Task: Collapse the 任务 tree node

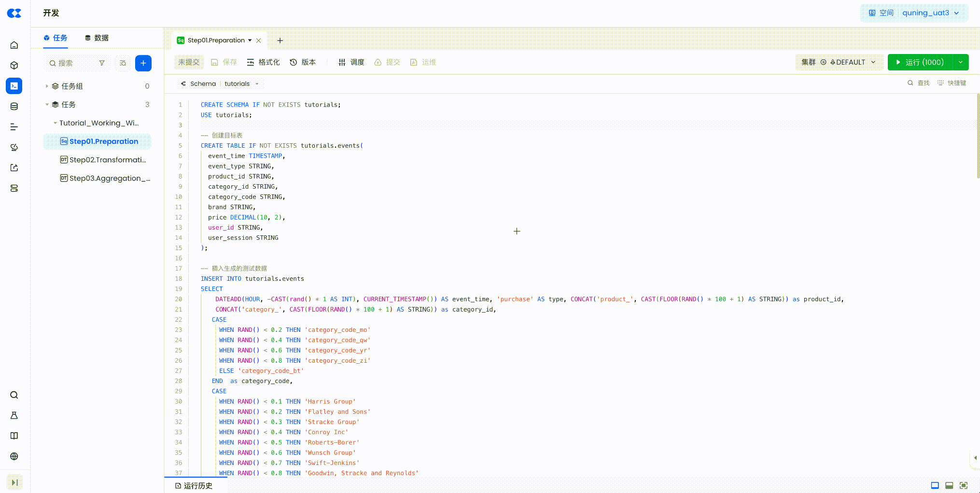Action: (x=47, y=104)
